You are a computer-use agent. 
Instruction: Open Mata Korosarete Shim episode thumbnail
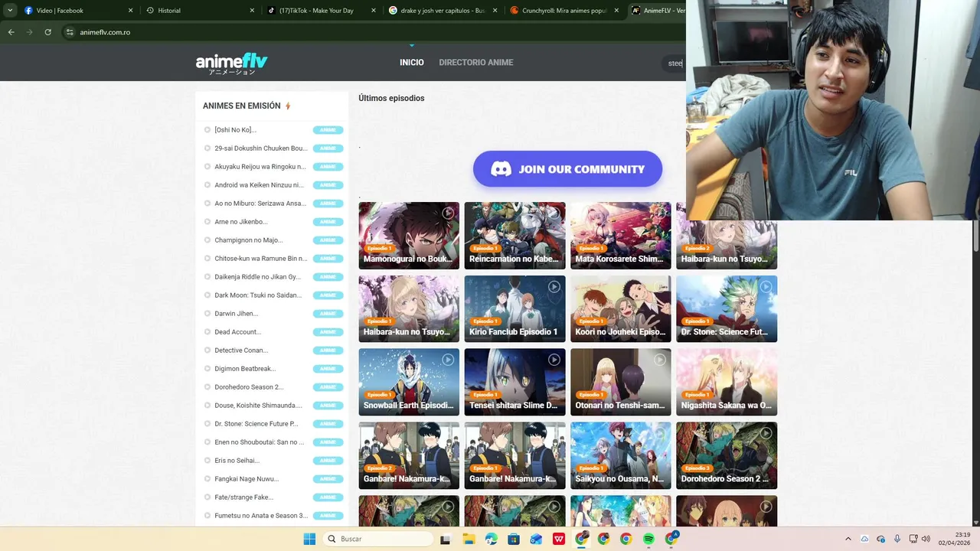click(x=621, y=236)
